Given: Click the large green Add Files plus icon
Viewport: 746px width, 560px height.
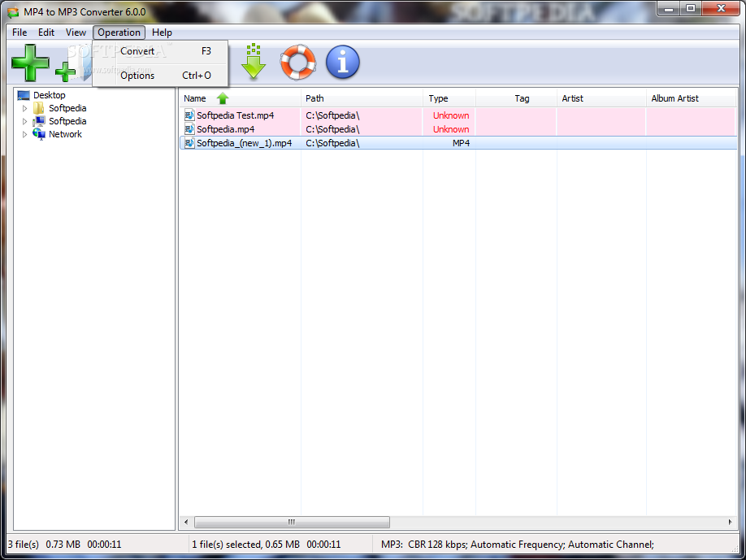Looking at the screenshot, I should [x=30, y=63].
